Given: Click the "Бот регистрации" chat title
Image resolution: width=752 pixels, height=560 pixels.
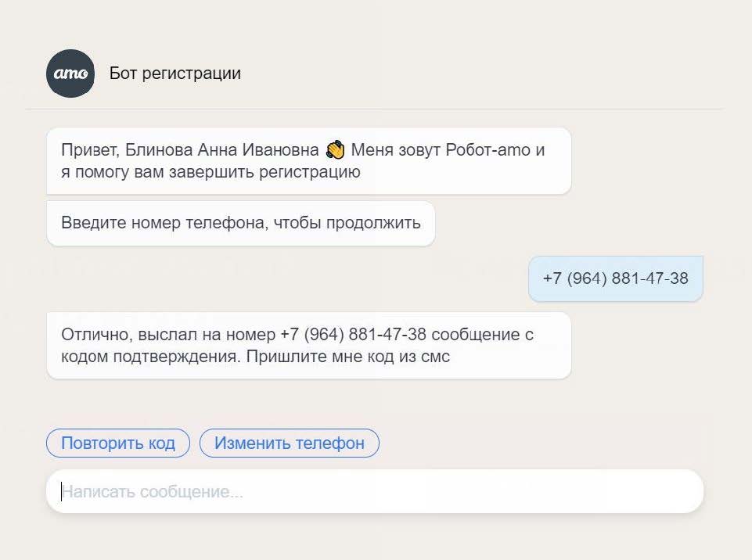Looking at the screenshot, I should (175, 74).
